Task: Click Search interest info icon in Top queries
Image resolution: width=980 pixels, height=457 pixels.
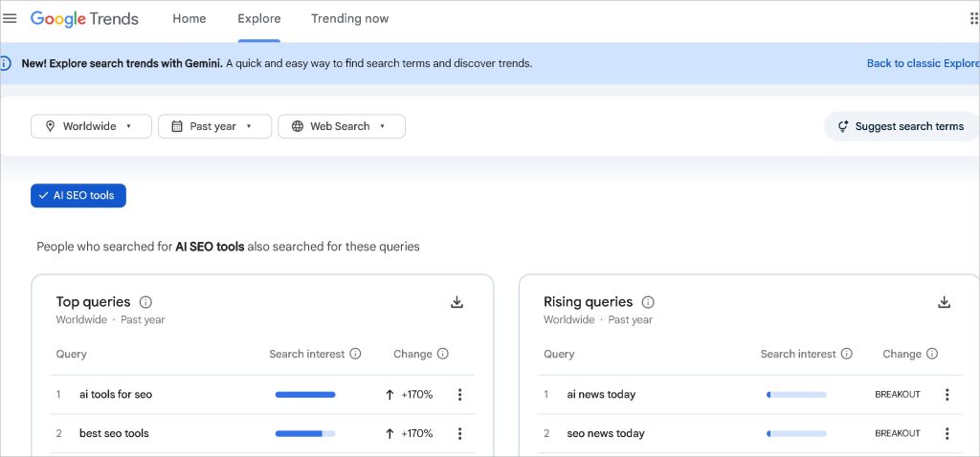Action: coord(355,354)
